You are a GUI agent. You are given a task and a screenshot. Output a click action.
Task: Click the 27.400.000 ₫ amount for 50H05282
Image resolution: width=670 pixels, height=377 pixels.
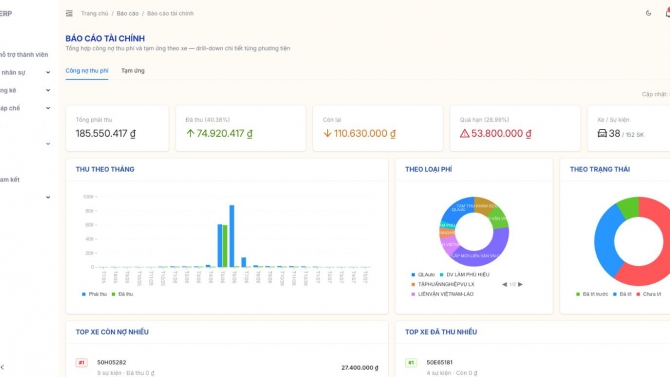[x=360, y=368]
